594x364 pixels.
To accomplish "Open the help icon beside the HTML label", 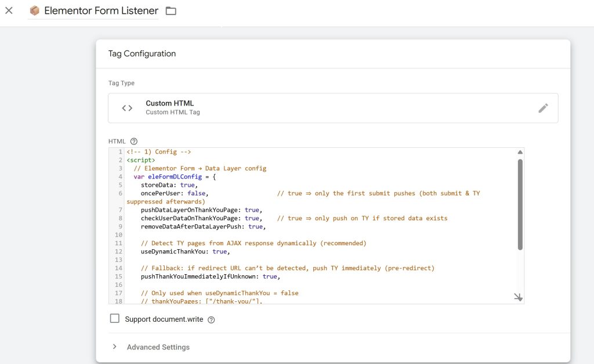I will pos(134,141).
